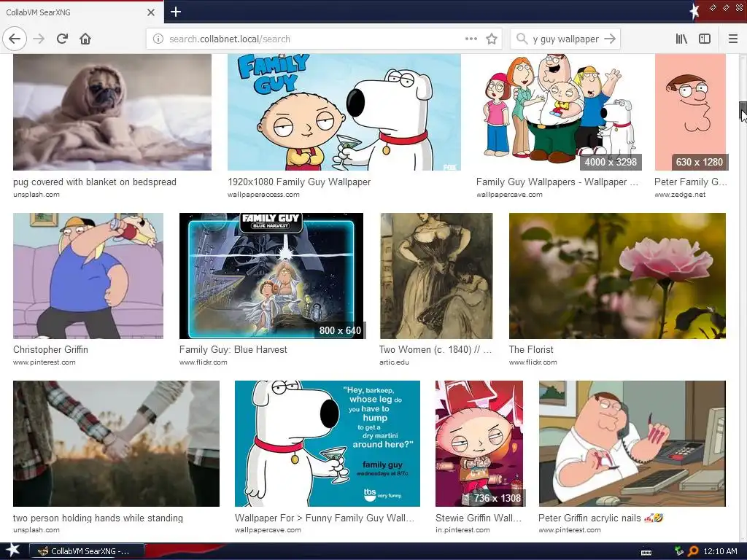Image resolution: width=747 pixels, height=560 pixels.
Task: Open the 630 x 1280 Peter Griffin image
Action: (691, 112)
